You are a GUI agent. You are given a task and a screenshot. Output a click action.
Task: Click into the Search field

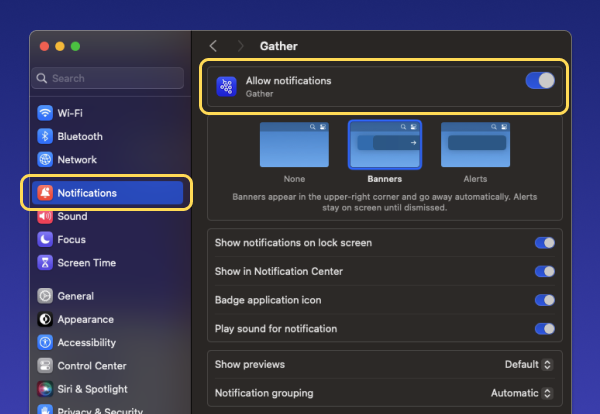pos(108,78)
